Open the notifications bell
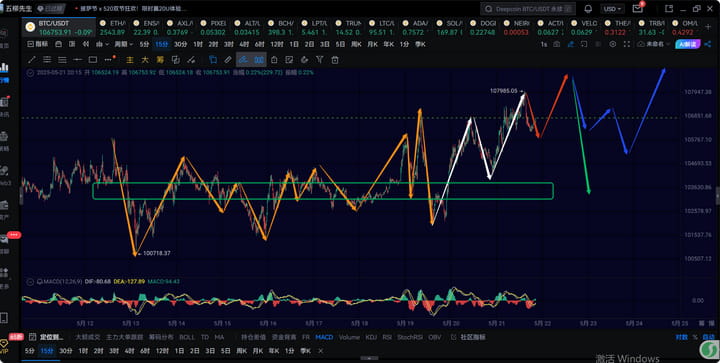This screenshot has width=720, height=363. pos(588,9)
